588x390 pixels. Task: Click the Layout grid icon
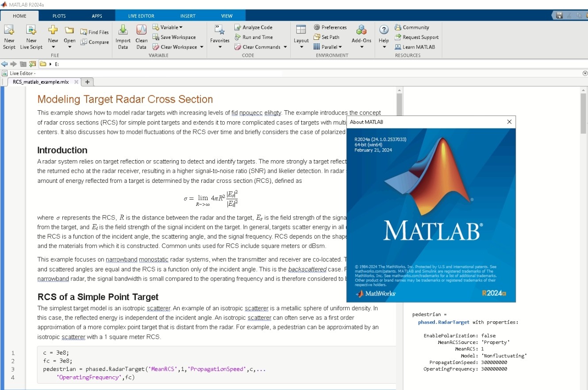click(x=301, y=30)
